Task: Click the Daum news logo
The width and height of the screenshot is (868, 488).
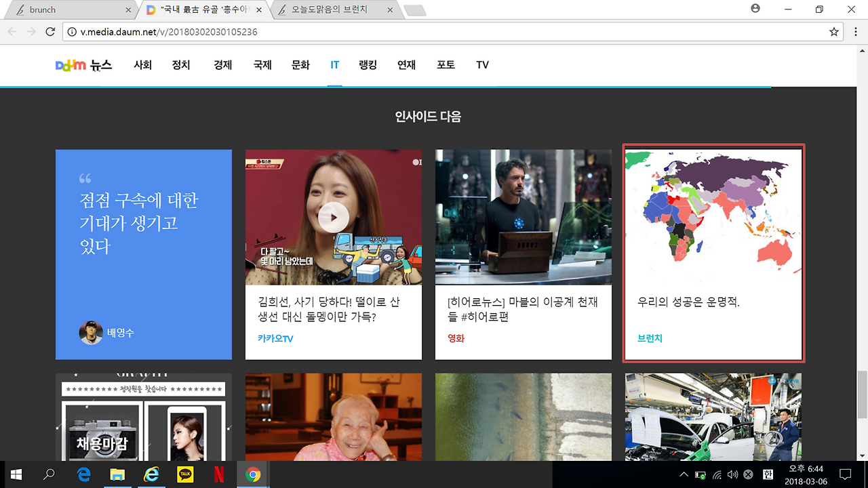Action: point(83,65)
